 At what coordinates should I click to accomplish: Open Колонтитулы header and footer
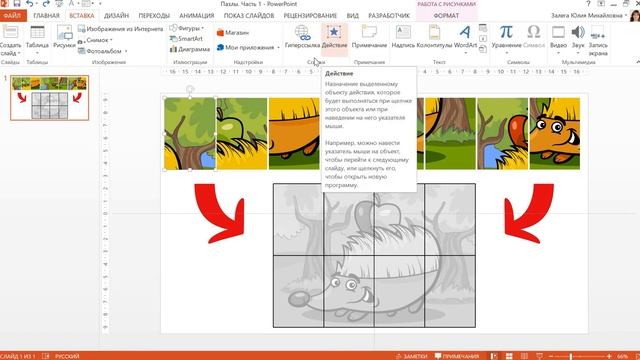(x=434, y=37)
